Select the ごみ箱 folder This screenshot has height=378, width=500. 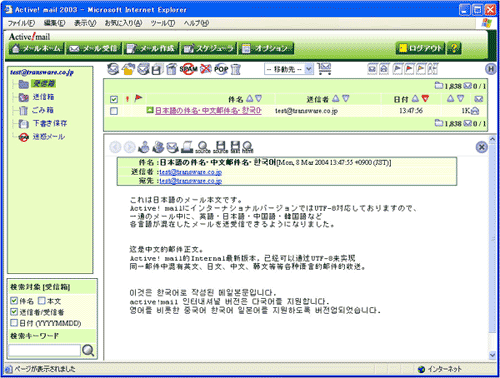[43, 110]
